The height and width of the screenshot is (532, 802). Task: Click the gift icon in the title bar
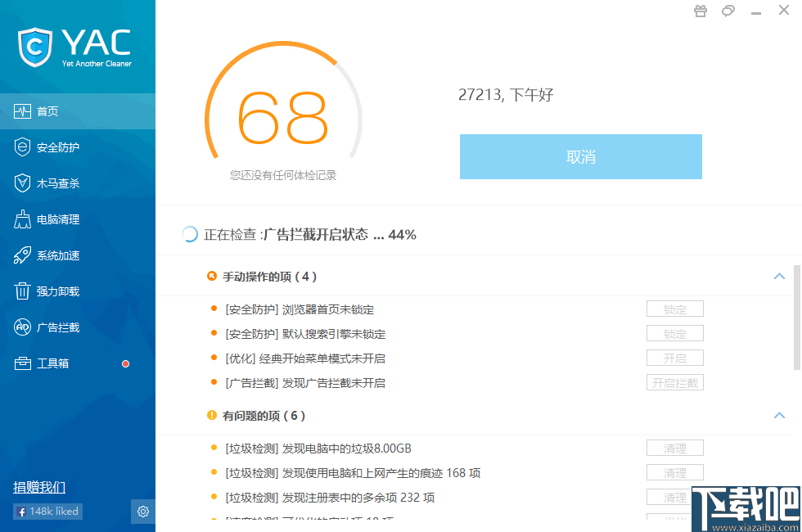700,11
